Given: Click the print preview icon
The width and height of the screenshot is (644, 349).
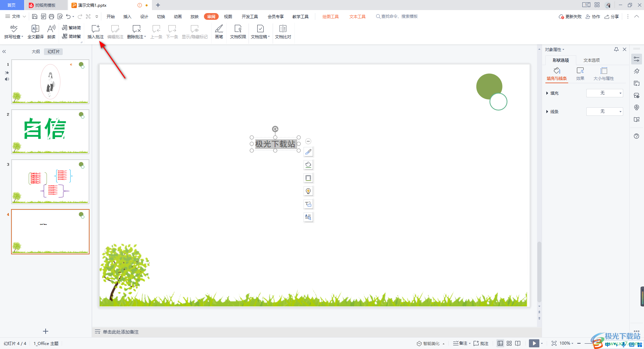Looking at the screenshot, I should click(x=60, y=16).
